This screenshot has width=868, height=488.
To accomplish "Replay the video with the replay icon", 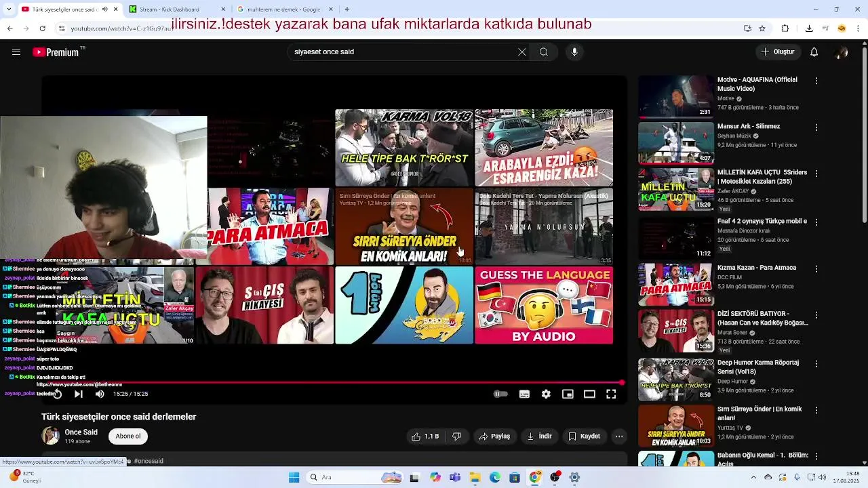I will [x=57, y=394].
